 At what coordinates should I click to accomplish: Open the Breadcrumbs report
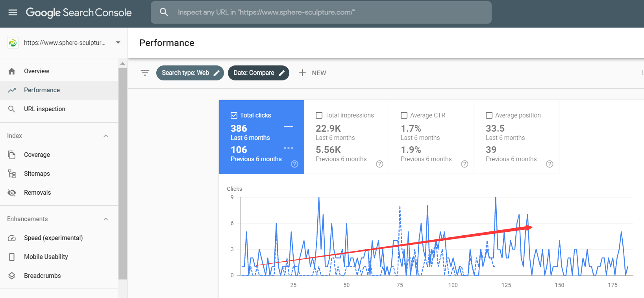(59, 276)
